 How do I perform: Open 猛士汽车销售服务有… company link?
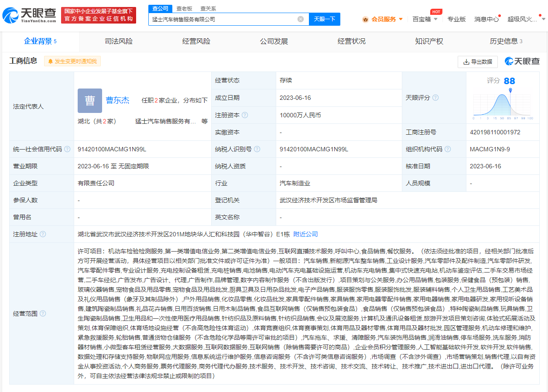tap(166, 122)
